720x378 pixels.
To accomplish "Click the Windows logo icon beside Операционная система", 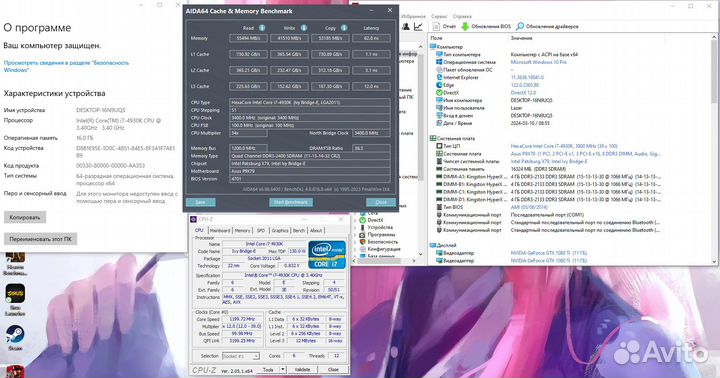I will (439, 62).
